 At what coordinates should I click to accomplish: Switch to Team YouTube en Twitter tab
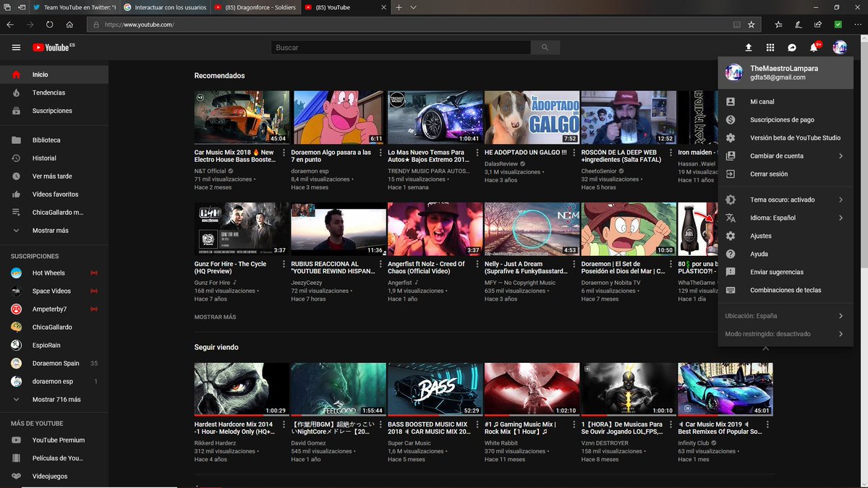point(75,7)
